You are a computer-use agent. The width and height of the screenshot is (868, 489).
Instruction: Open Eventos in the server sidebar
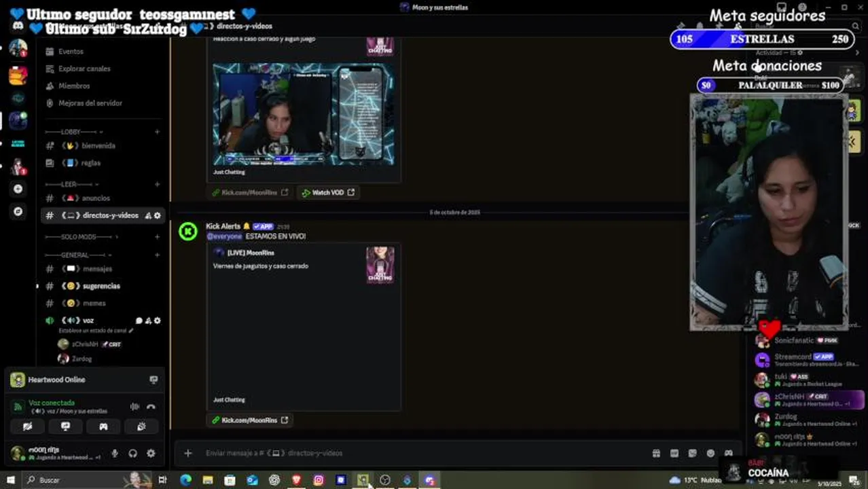(71, 52)
